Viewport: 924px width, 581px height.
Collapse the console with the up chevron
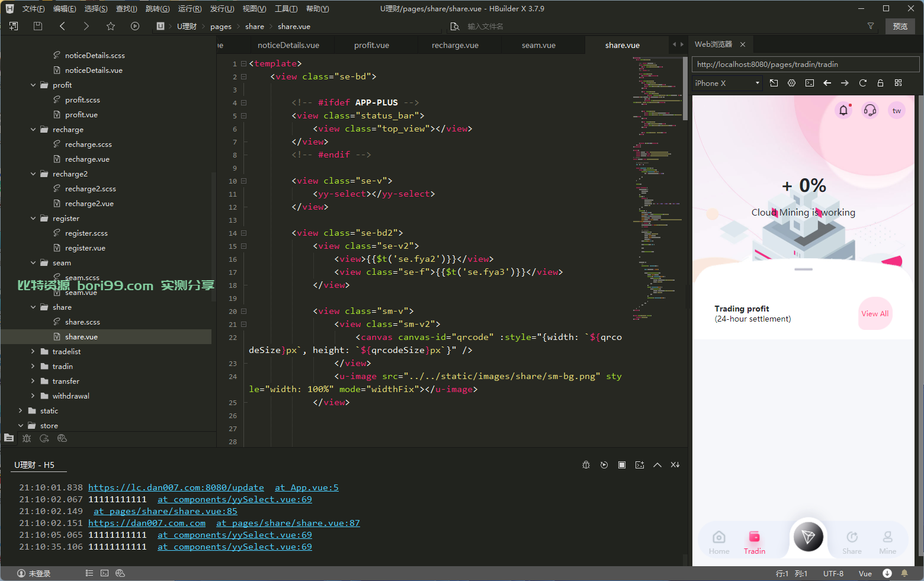click(x=657, y=465)
